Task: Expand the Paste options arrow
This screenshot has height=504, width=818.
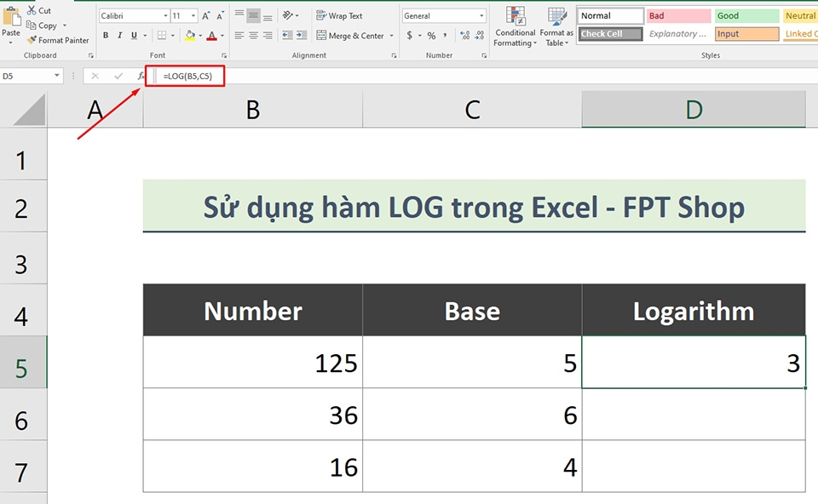Action: pos(10,43)
